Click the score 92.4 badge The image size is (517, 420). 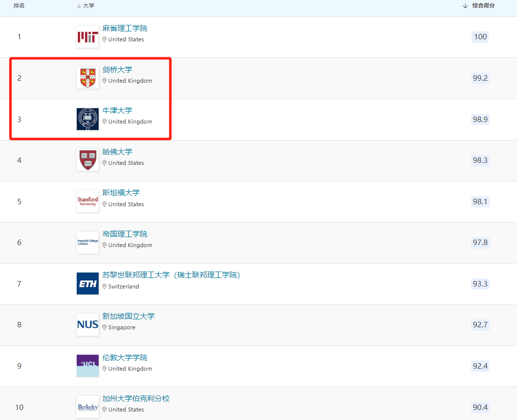(x=480, y=366)
